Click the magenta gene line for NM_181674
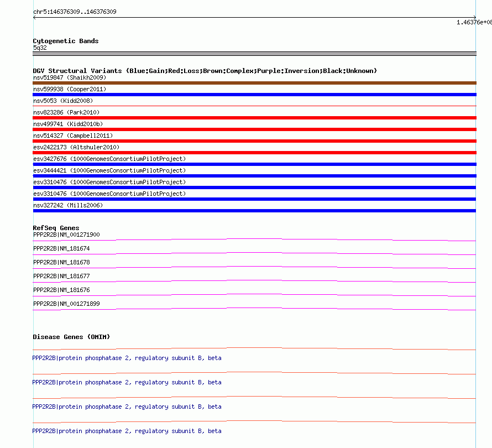This screenshot has width=492, height=448. click(254, 254)
